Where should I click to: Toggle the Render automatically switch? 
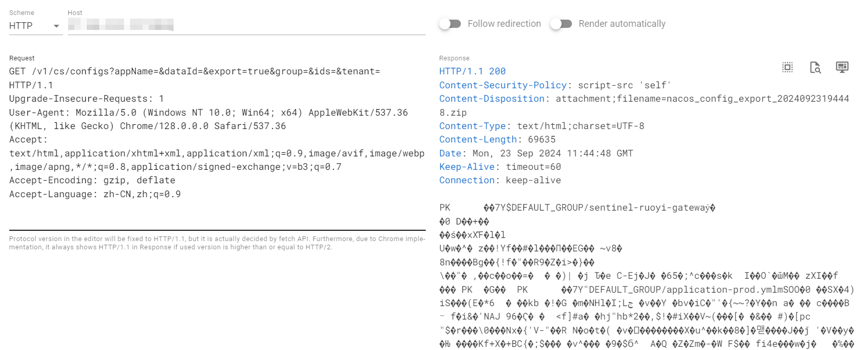[x=561, y=24]
